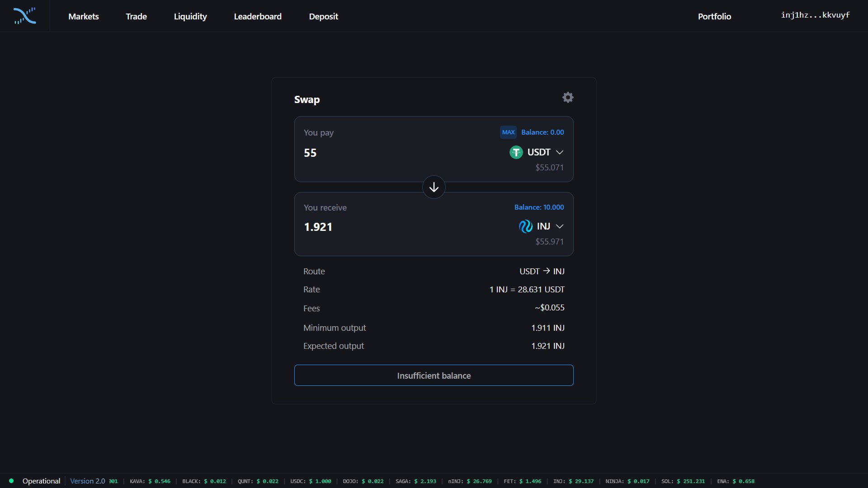Image resolution: width=868 pixels, height=488 pixels.
Task: Click SAGA price ticker $2.193
Action: pyautogui.click(x=416, y=481)
